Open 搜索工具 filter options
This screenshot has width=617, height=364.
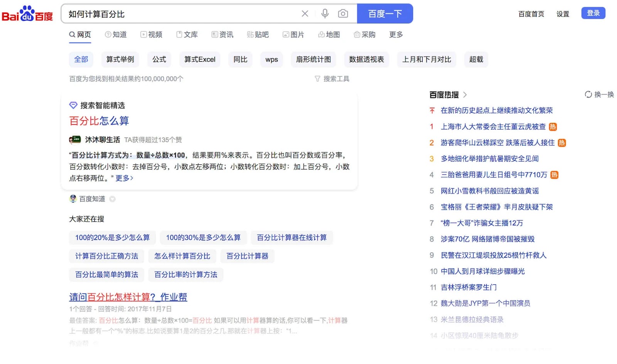[x=332, y=79]
